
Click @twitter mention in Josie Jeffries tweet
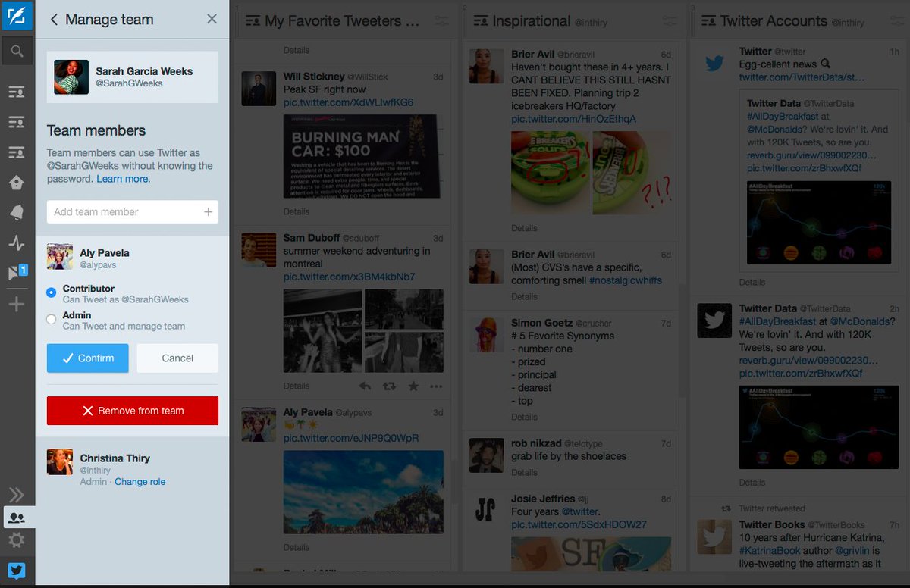tap(579, 511)
